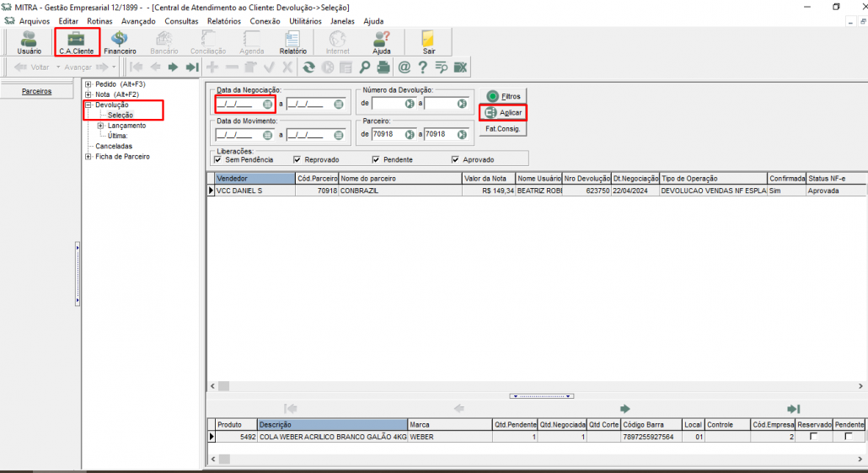This screenshot has height=473, width=868.
Task: Expand the Pedido tree node
Action: (88, 84)
